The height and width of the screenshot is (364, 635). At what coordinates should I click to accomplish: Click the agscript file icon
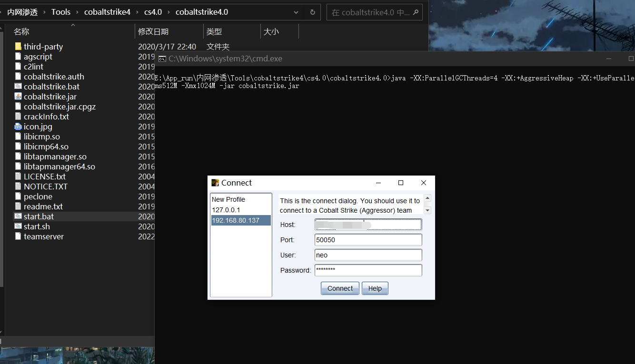tap(18, 56)
